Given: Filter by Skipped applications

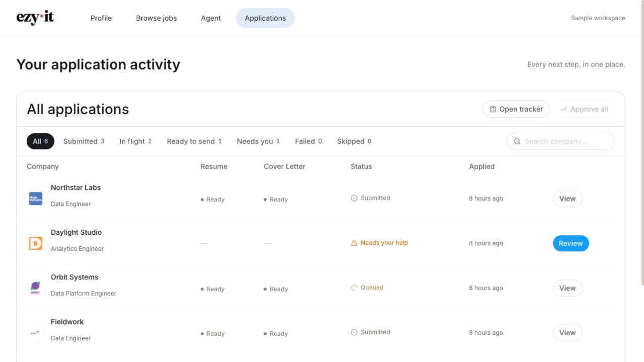Looking at the screenshot, I should 354,141.
